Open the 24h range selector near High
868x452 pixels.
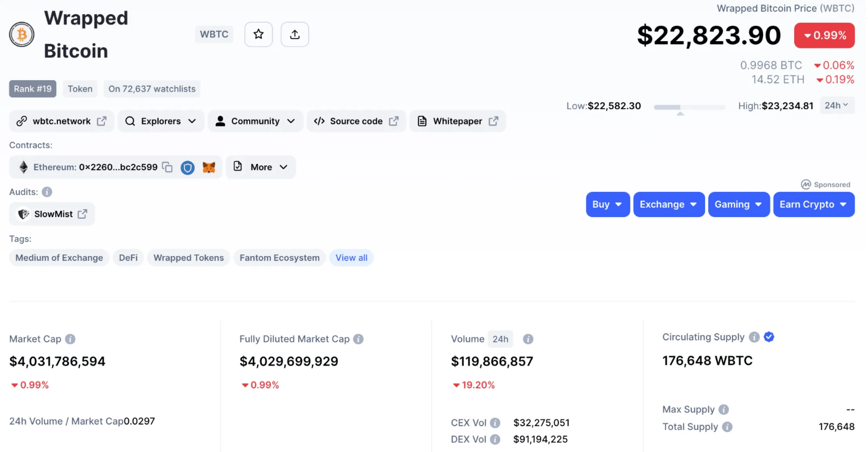836,105
